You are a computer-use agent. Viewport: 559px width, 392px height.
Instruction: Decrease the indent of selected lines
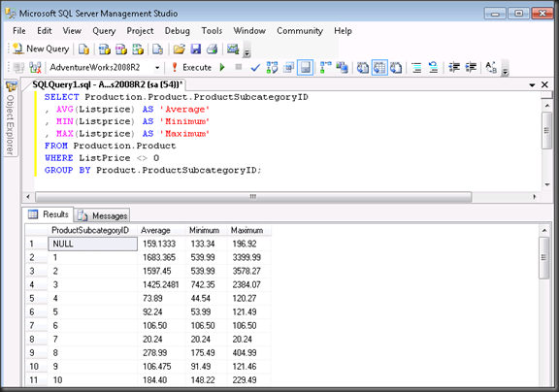pyautogui.click(x=454, y=67)
